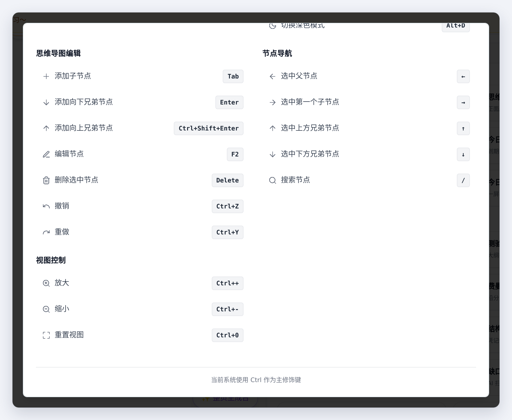The image size is (512, 420).
Task: Click the 添加子节点 label
Action: (x=73, y=76)
